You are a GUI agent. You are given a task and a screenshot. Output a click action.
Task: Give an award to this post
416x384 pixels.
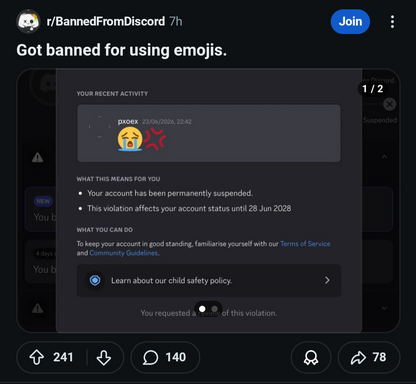(x=311, y=357)
